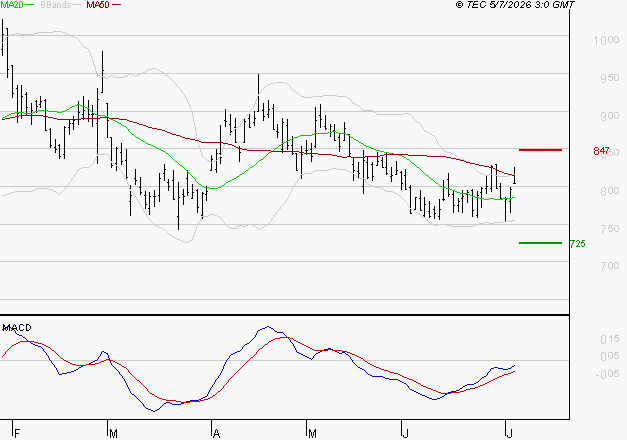Click the green MA20 legend line sample
The height and width of the screenshot is (440, 627).
[x=30, y=5]
